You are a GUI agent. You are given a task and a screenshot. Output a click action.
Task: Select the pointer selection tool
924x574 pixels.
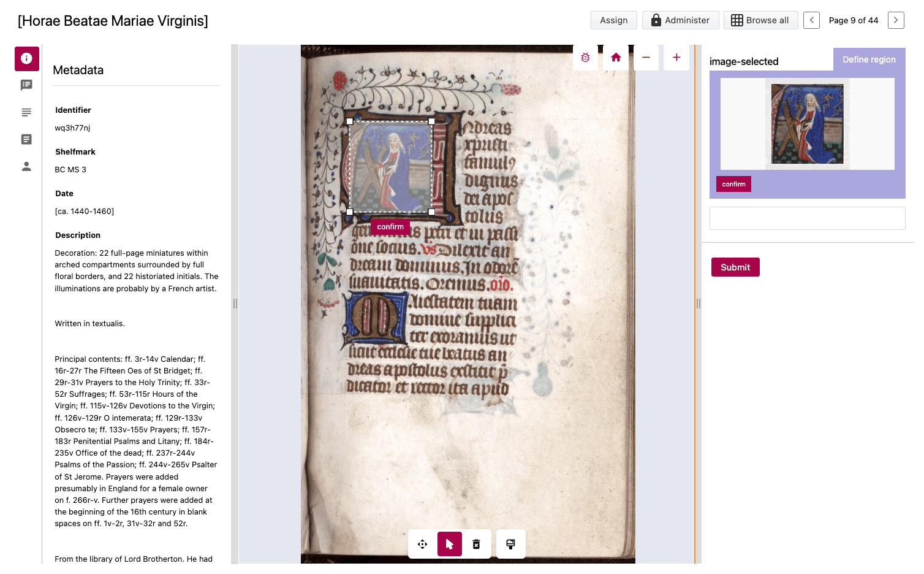coord(450,544)
